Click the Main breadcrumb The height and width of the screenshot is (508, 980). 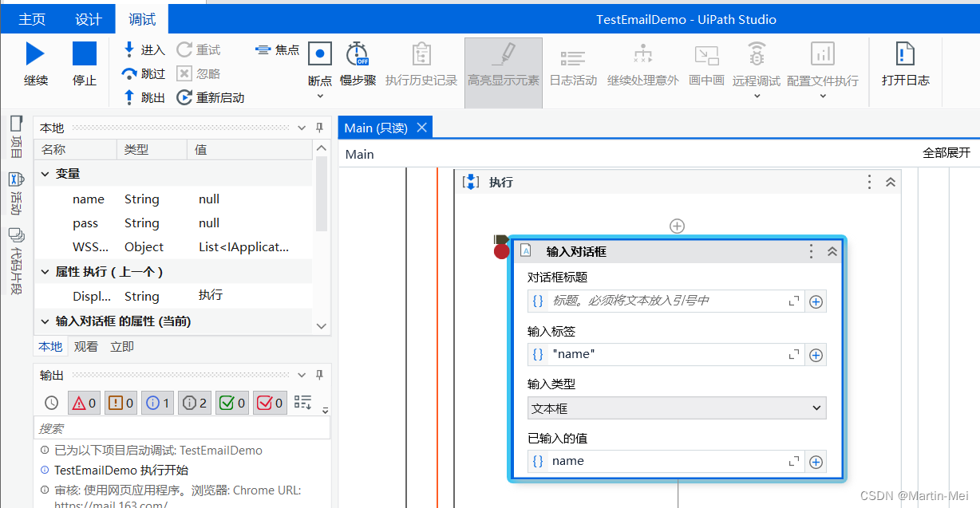click(359, 154)
